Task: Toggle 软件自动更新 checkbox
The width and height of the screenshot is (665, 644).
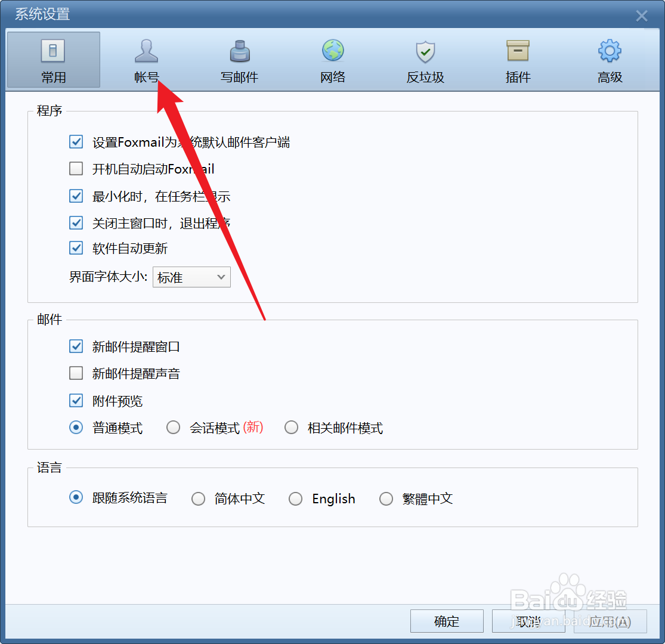Action: 76,248
